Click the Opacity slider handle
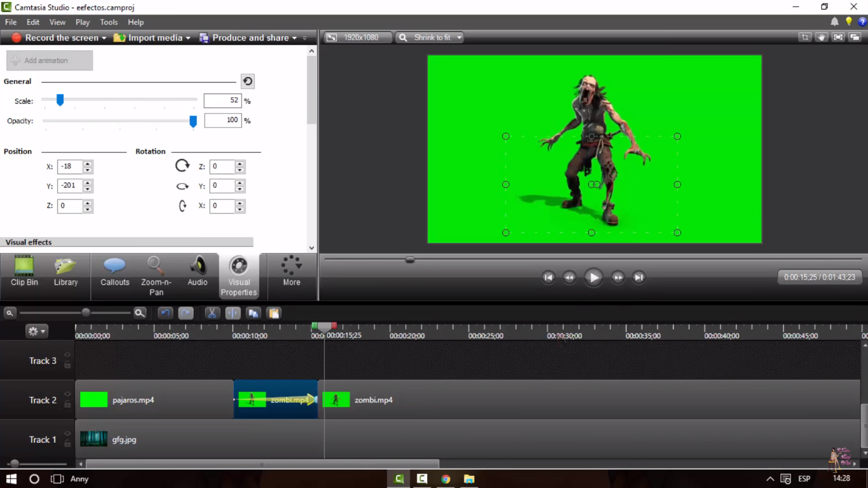Viewport: 868px width, 488px height. (193, 121)
